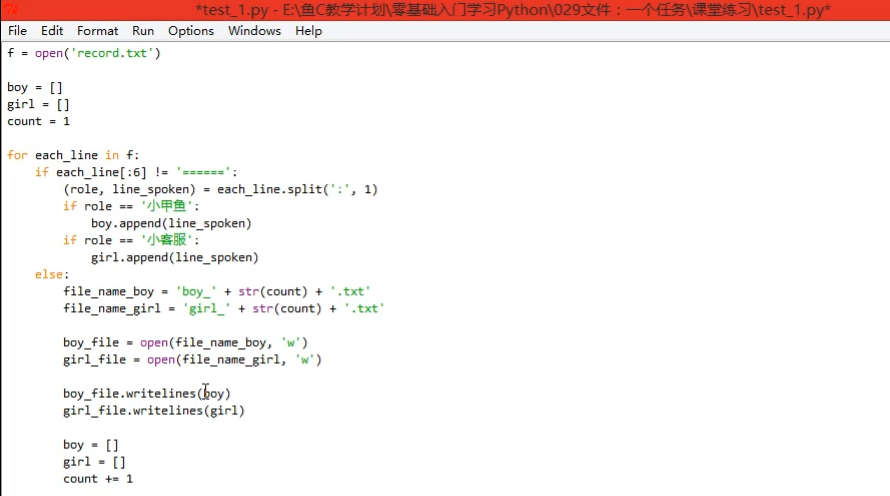Open the File menu
The height and width of the screenshot is (496, 890).
pos(17,31)
